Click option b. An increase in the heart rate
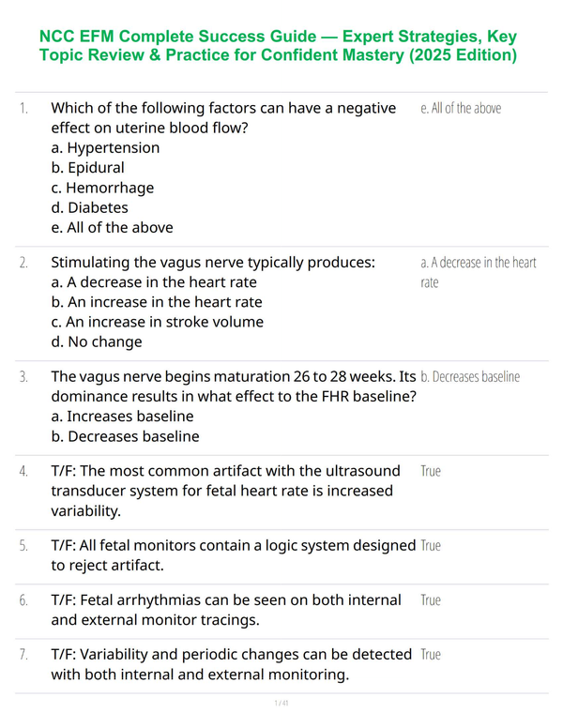Viewport: 563px width, 728px height. pos(157,302)
